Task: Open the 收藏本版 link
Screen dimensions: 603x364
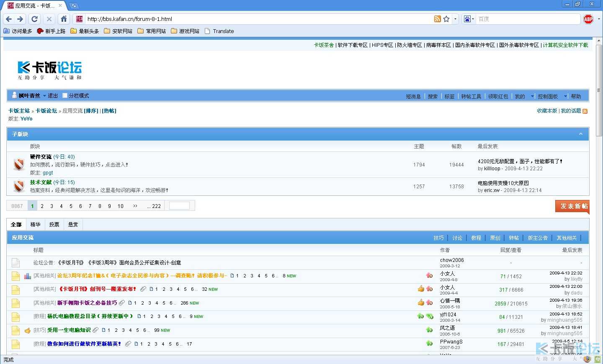Action: coord(547,111)
